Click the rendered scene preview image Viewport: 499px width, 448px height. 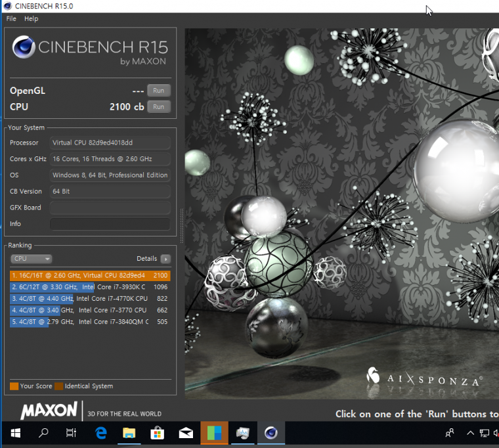click(342, 213)
